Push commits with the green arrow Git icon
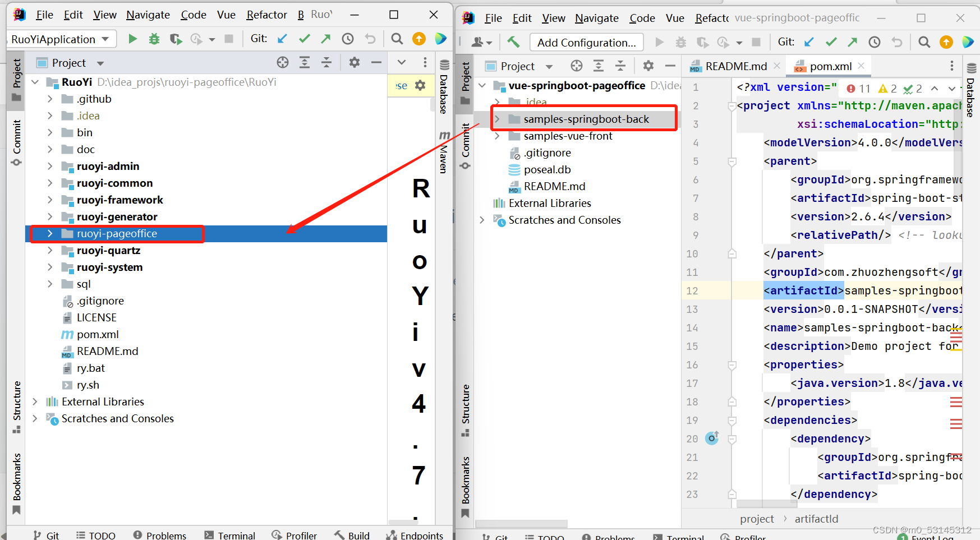The image size is (980, 540). pos(325,39)
